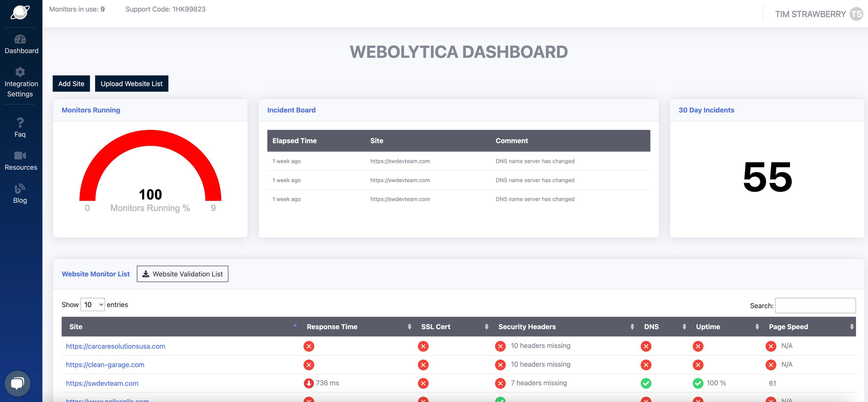Click carcaresolutionsusa Security Headers error icon
Viewport: 868px width, 402px height.
500,346
